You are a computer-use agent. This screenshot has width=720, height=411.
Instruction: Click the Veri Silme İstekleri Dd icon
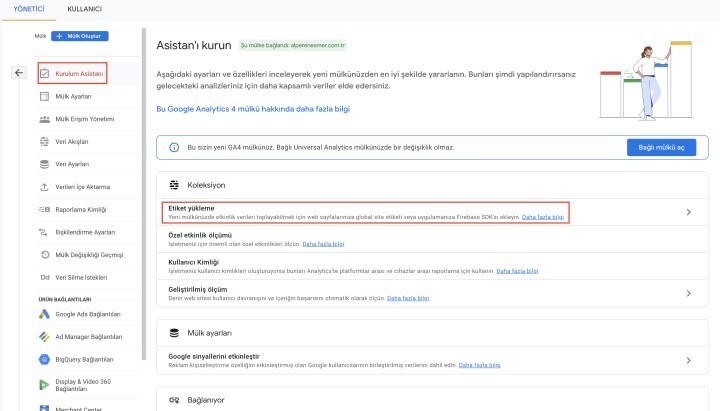coord(45,277)
